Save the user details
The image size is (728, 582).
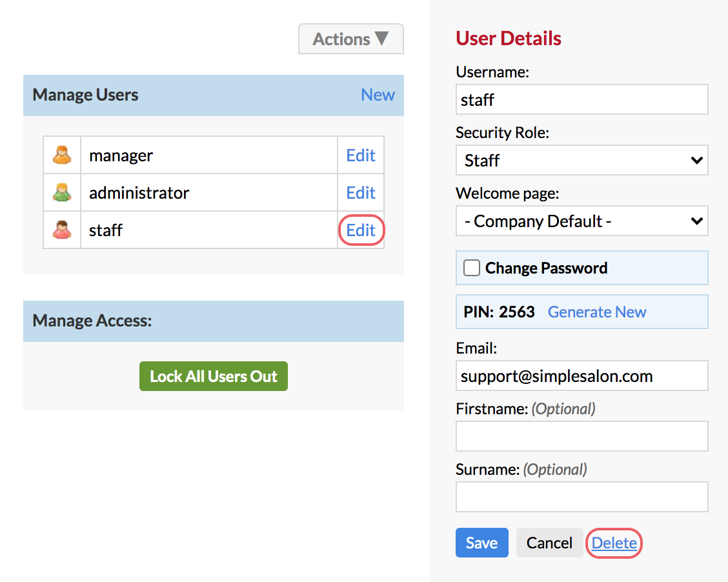click(482, 543)
